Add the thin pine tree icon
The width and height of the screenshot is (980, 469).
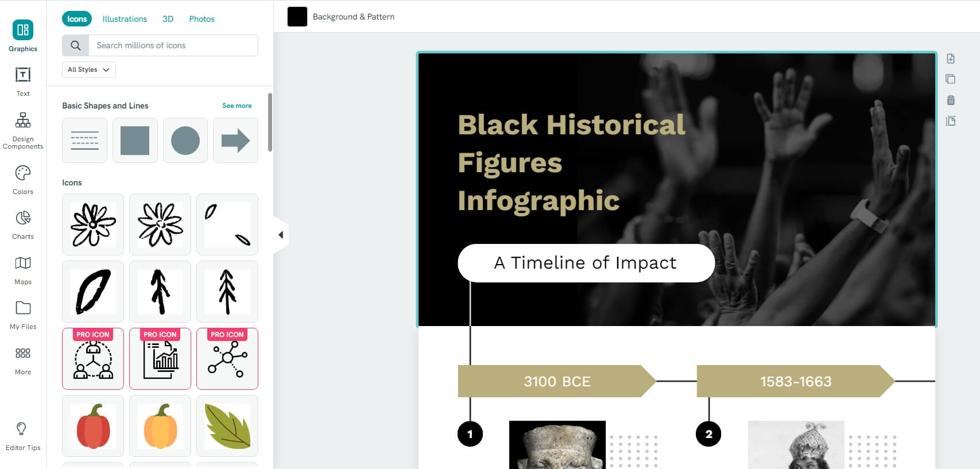pos(227,292)
